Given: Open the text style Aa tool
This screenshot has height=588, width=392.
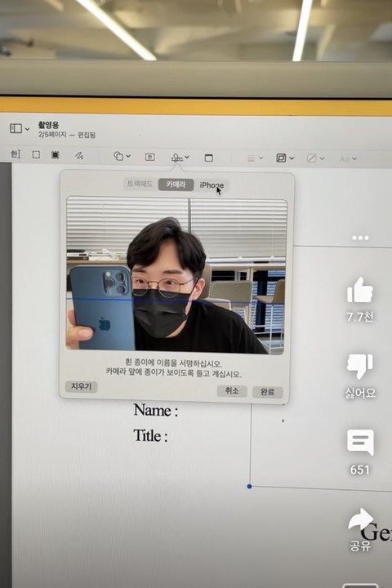Looking at the screenshot, I should tap(344, 159).
